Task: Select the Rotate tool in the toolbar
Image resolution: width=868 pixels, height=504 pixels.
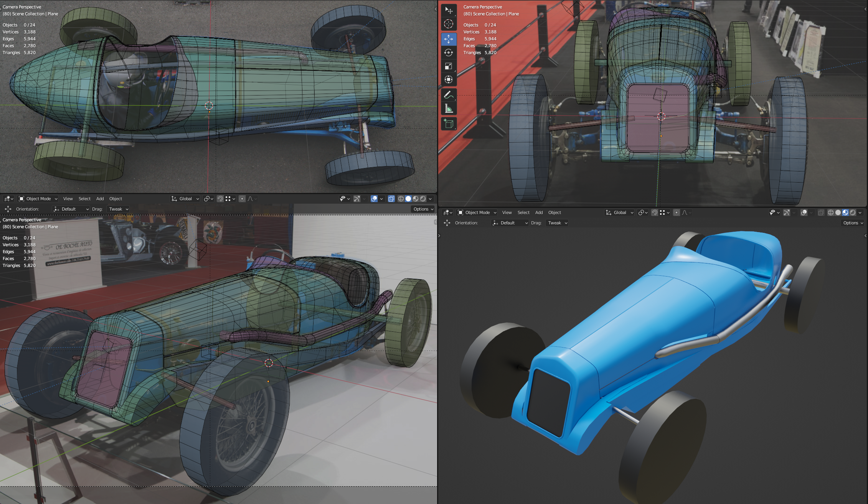Action: pyautogui.click(x=448, y=53)
